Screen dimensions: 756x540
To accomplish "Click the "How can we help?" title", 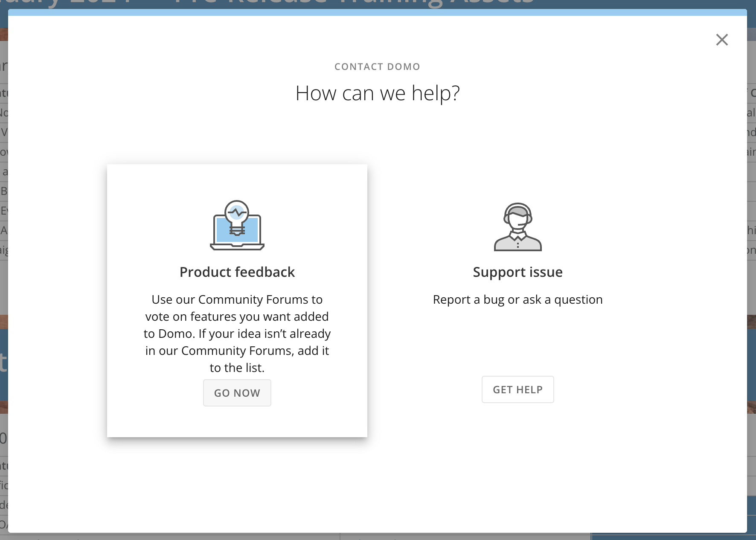I will point(378,93).
